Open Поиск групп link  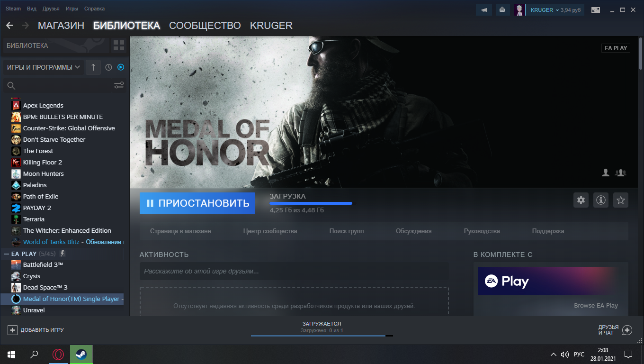pos(347,231)
